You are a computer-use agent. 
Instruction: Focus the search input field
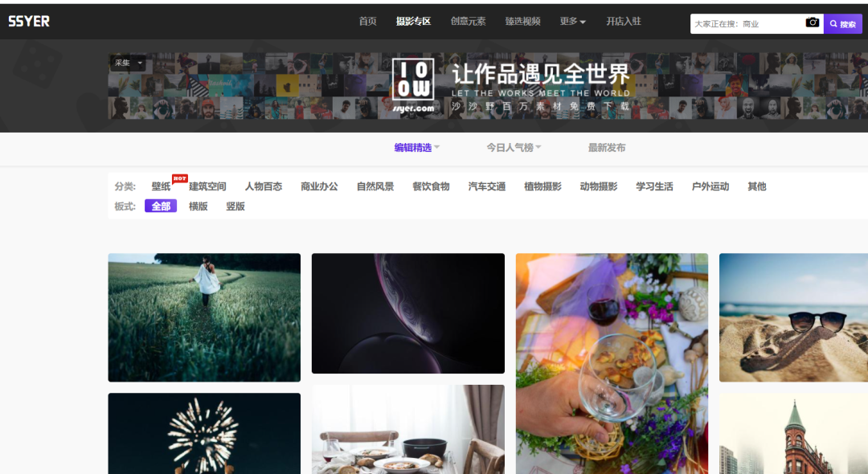[746, 24]
